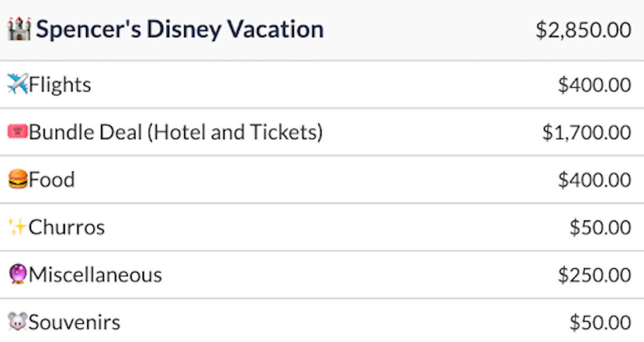Edit the $50.00 amount for Churros
This screenshot has width=644, height=342.
coord(600,227)
